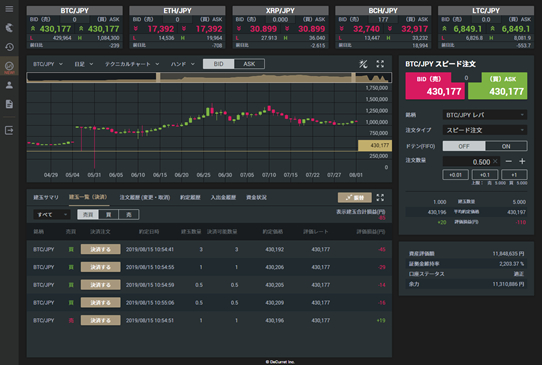Image resolution: width=542 pixels, height=365 pixels.
Task: Click the LTC/JPY ticker card header
Action: click(486, 10)
